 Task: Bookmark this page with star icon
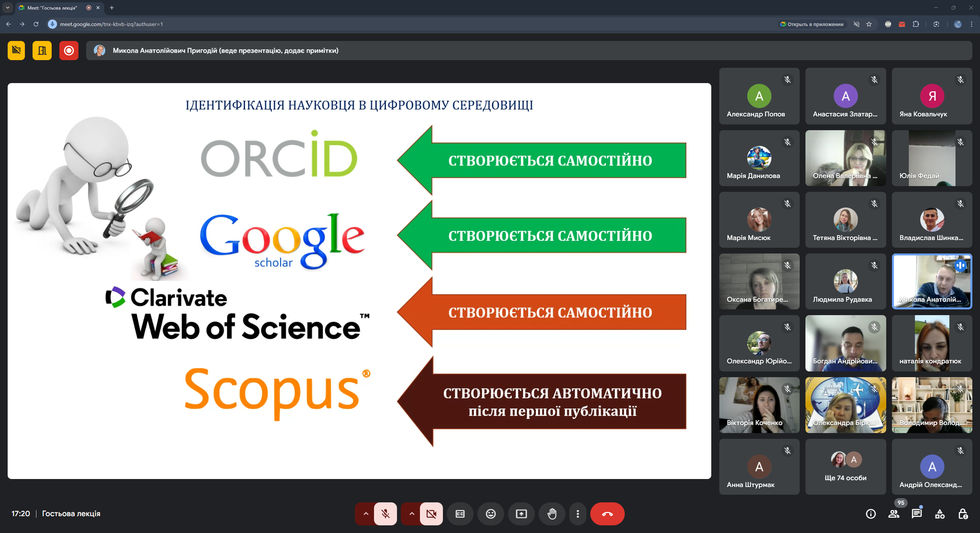tap(869, 24)
